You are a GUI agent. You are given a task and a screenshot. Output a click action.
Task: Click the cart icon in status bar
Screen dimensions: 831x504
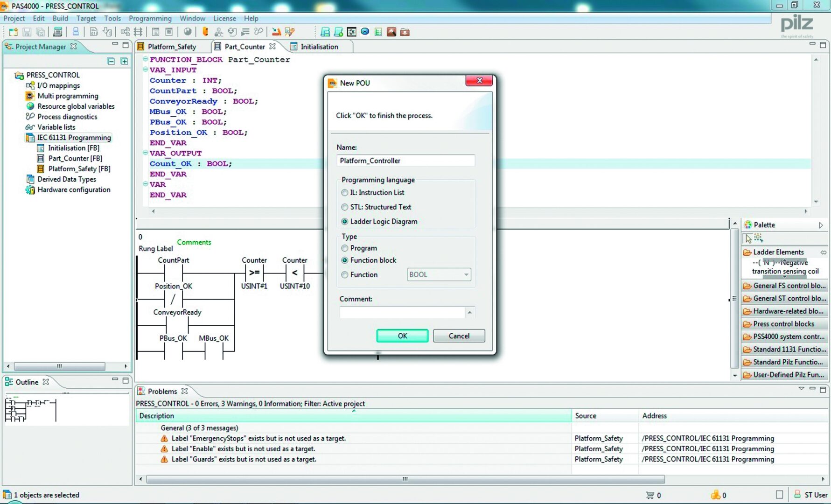[649, 495]
